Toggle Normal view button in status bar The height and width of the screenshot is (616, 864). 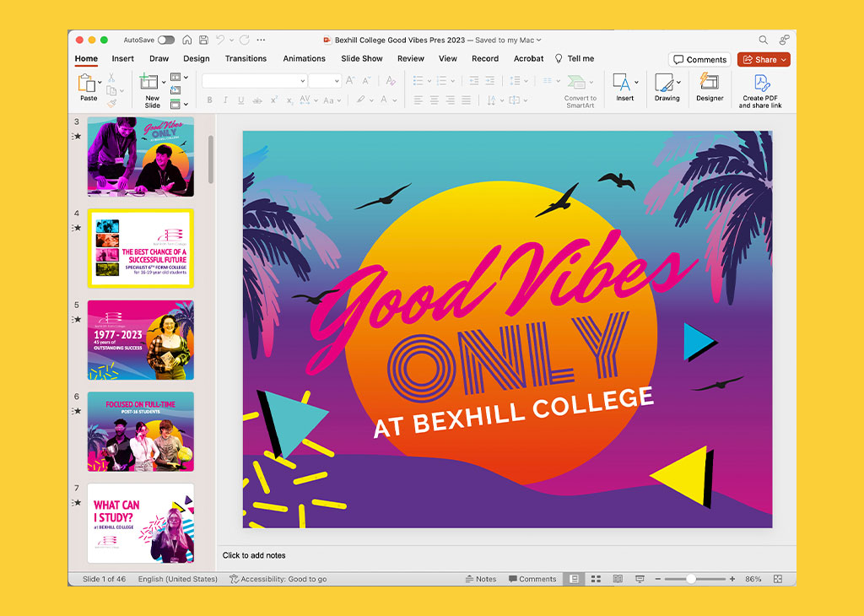(x=574, y=579)
